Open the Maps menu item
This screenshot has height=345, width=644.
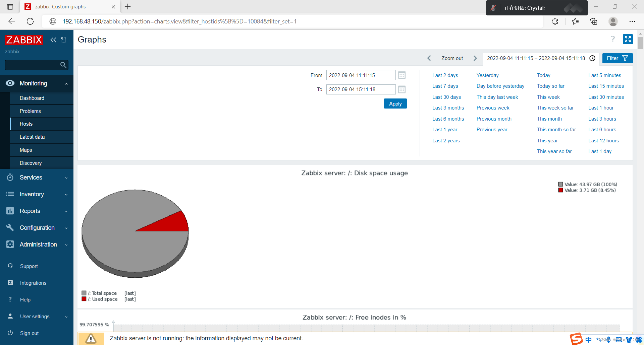42,150
